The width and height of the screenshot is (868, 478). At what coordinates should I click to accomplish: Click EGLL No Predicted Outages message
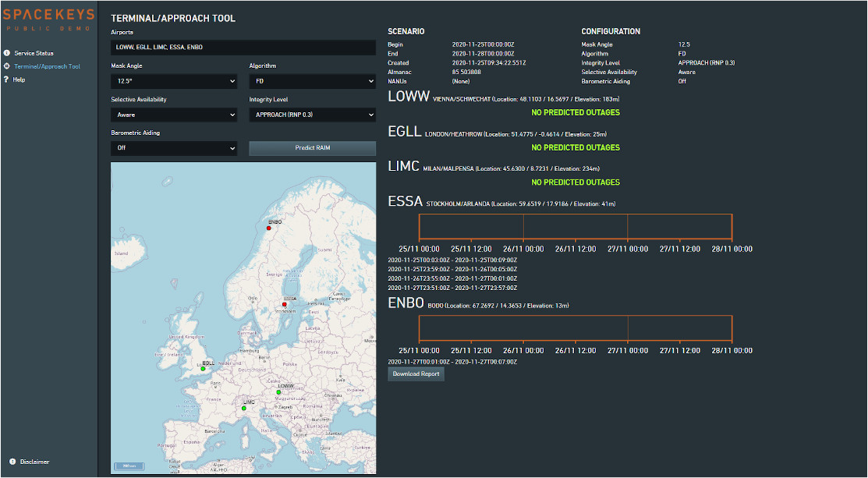(576, 147)
